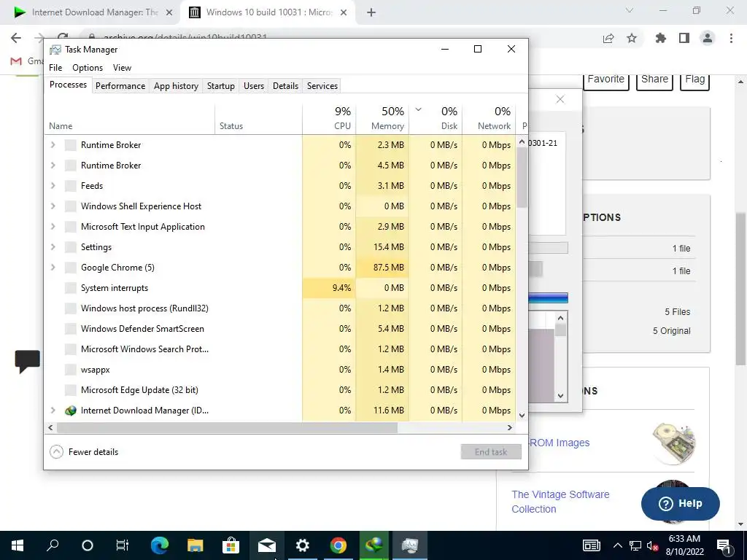Click network tray icon
This screenshot has height=560, width=747.
(x=635, y=545)
